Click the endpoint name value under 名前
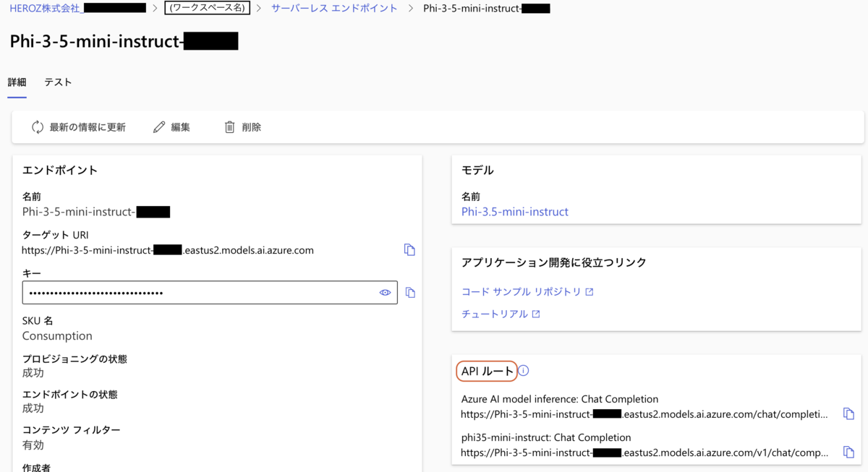The image size is (868, 472). [x=96, y=212]
